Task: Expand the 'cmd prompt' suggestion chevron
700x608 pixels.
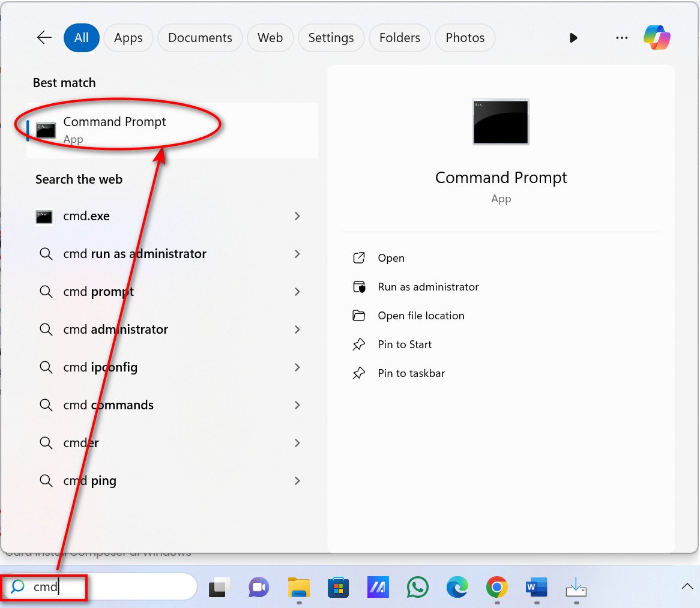Action: [x=297, y=292]
